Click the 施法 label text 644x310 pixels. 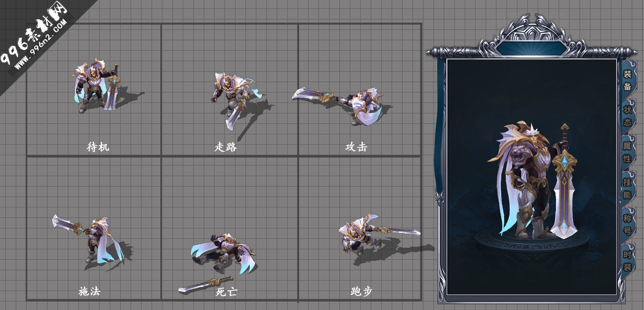pos(89,291)
